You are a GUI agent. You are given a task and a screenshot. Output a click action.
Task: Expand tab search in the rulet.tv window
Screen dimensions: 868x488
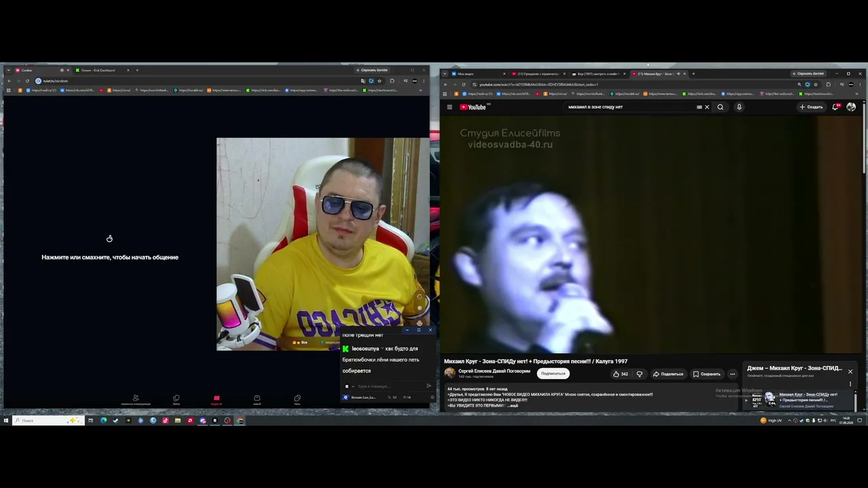tap(8, 70)
